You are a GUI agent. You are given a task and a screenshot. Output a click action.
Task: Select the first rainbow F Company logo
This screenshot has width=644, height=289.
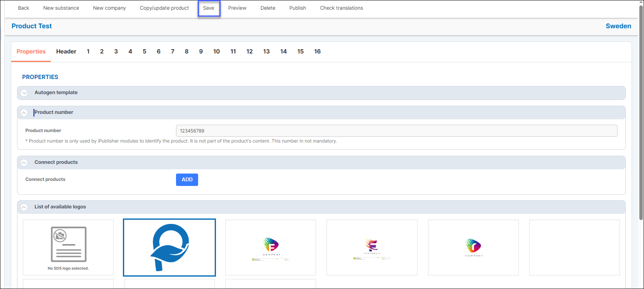[x=271, y=248]
